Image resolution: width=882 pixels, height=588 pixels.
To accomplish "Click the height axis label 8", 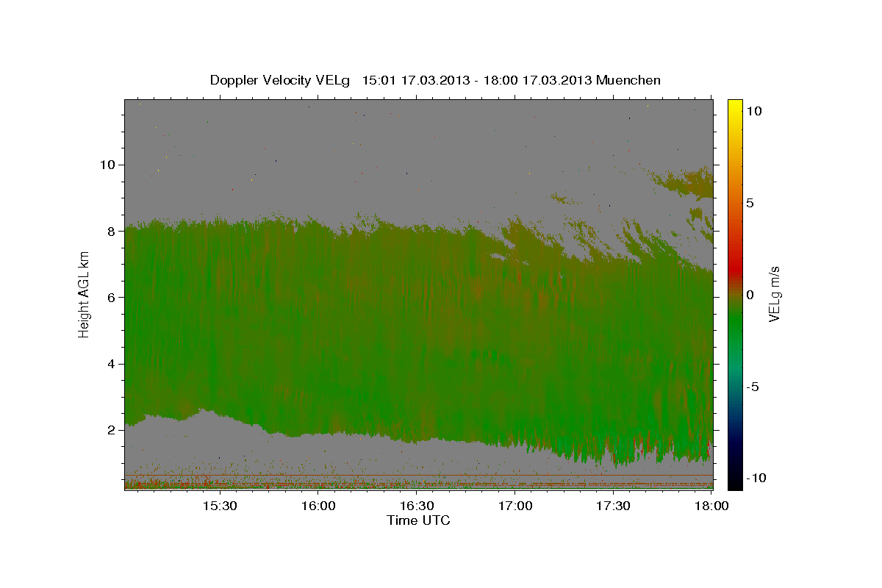I will pos(111,231).
